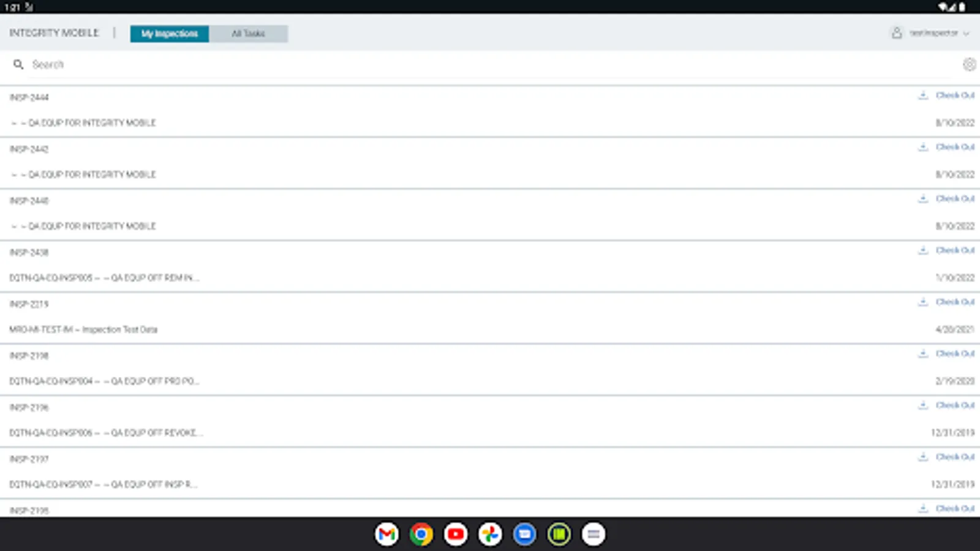
Task: Expand the test inspector account dropdown
Action: pos(967,34)
